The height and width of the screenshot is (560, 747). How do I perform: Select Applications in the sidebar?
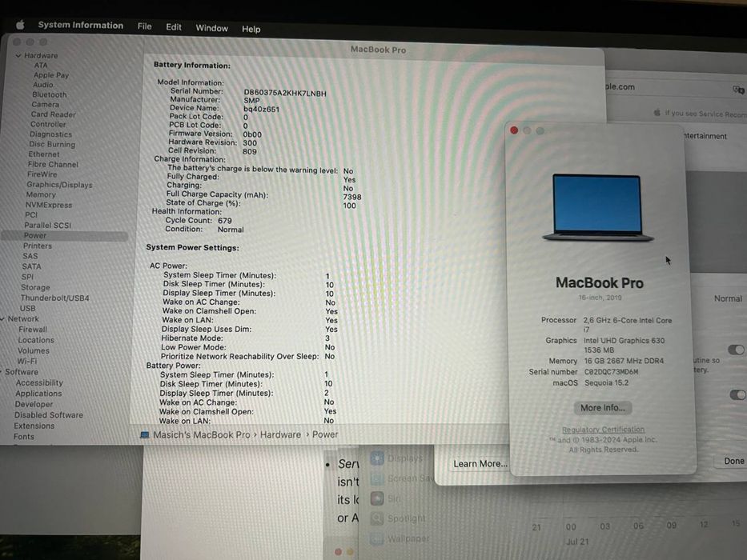point(38,394)
